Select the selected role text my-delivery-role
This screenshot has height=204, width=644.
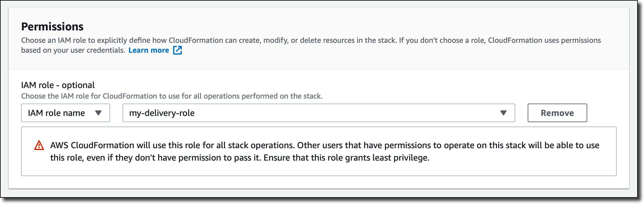(162, 113)
